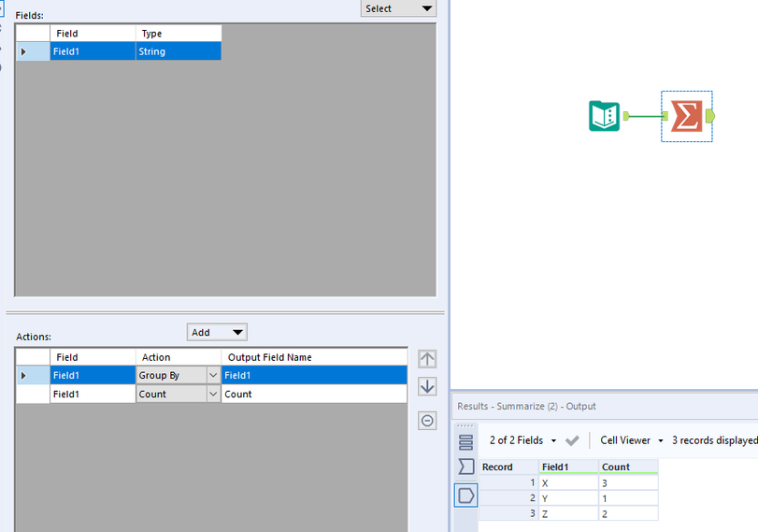Click the Text Input output anchor
The width and height of the screenshot is (758, 532).
pyautogui.click(x=626, y=116)
